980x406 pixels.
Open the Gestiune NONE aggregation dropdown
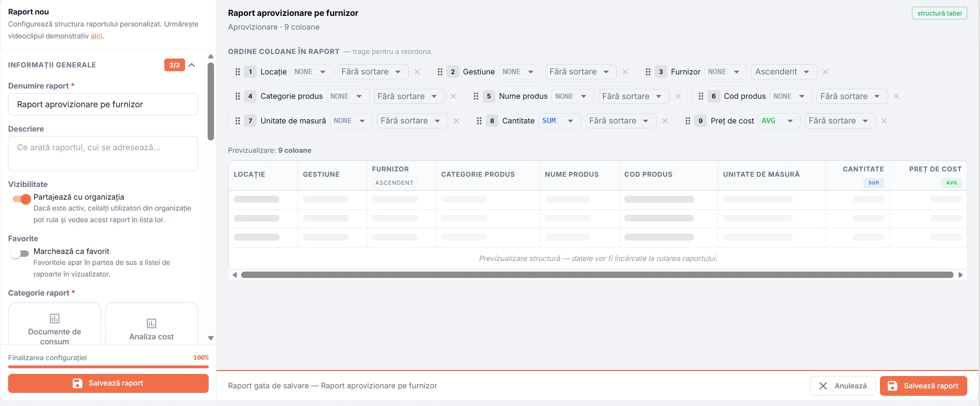(520, 72)
